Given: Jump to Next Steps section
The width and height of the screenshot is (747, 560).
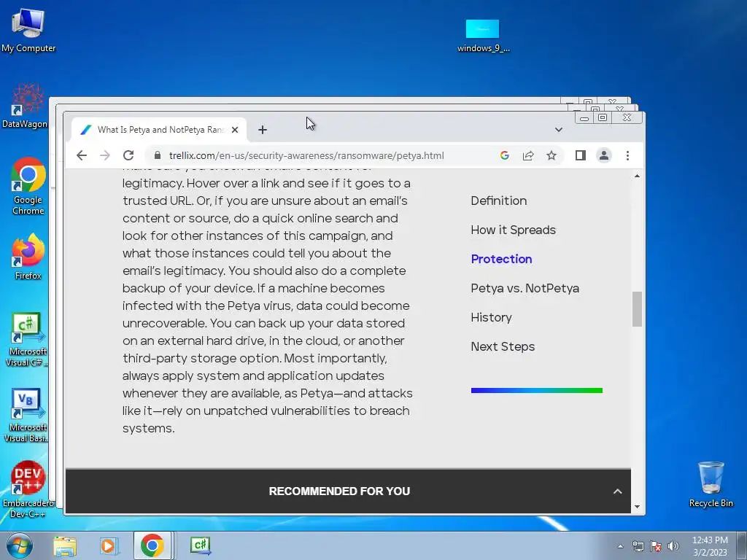Looking at the screenshot, I should coord(503,346).
